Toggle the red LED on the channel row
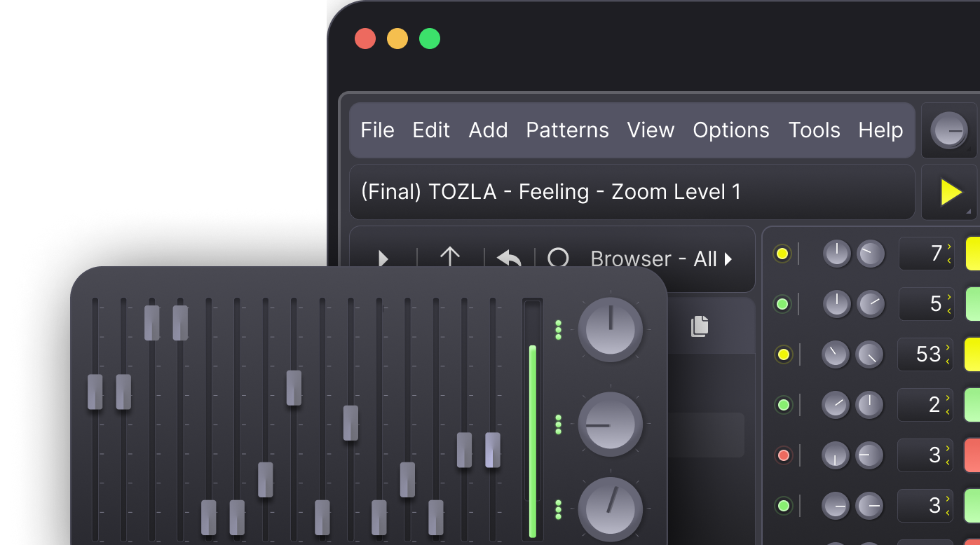This screenshot has width=980, height=545. pos(784,455)
